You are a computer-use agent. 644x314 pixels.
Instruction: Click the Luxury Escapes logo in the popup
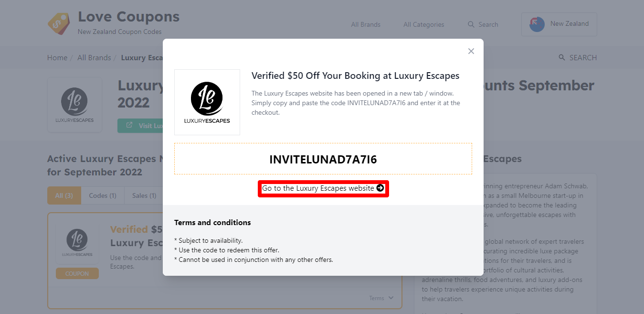tap(207, 102)
